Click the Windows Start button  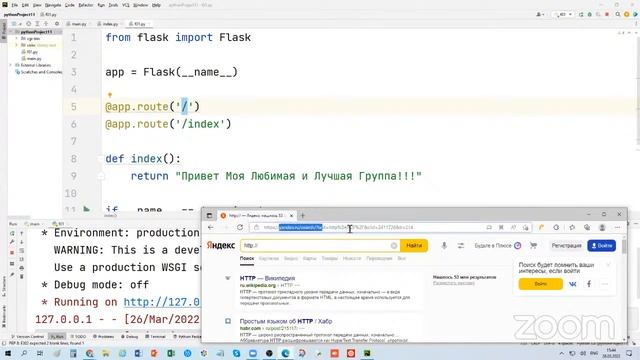click(8, 353)
